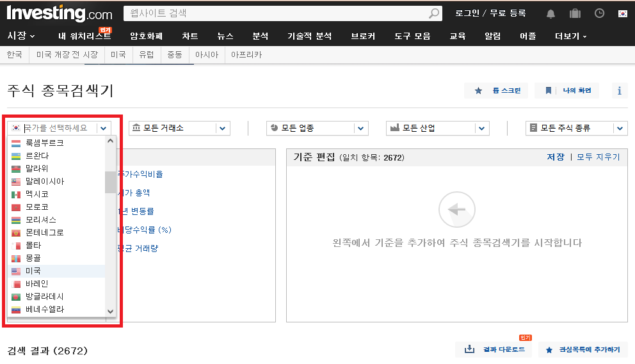Open 내 워치리스트 menu
The height and width of the screenshot is (364, 635).
click(84, 36)
